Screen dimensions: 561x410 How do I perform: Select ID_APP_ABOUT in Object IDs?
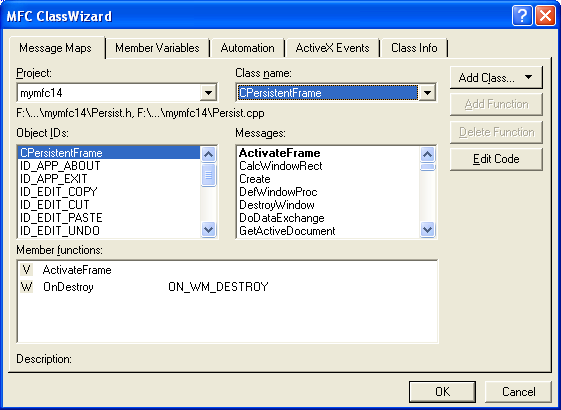[x=109, y=166]
